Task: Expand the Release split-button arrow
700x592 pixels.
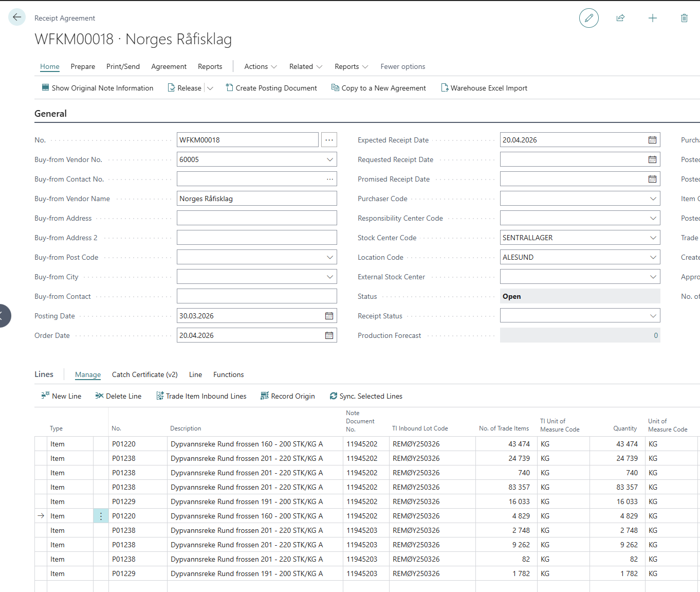Action: click(210, 88)
